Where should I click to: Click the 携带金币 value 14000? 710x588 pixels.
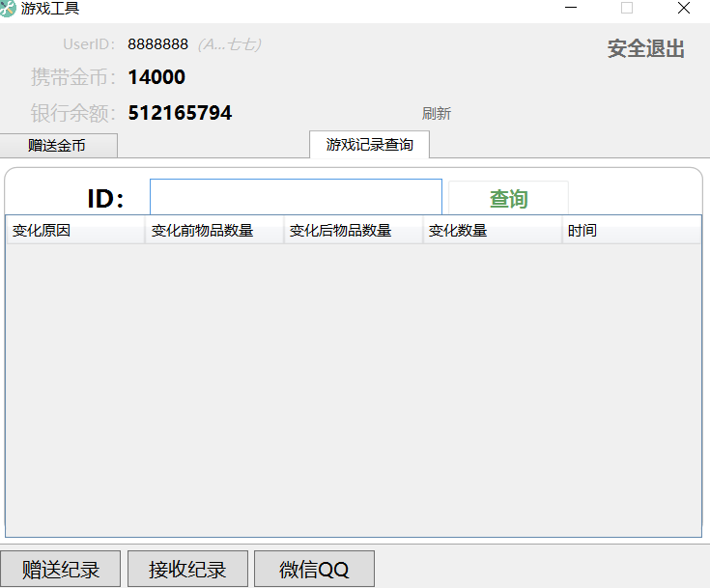pyautogui.click(x=156, y=77)
